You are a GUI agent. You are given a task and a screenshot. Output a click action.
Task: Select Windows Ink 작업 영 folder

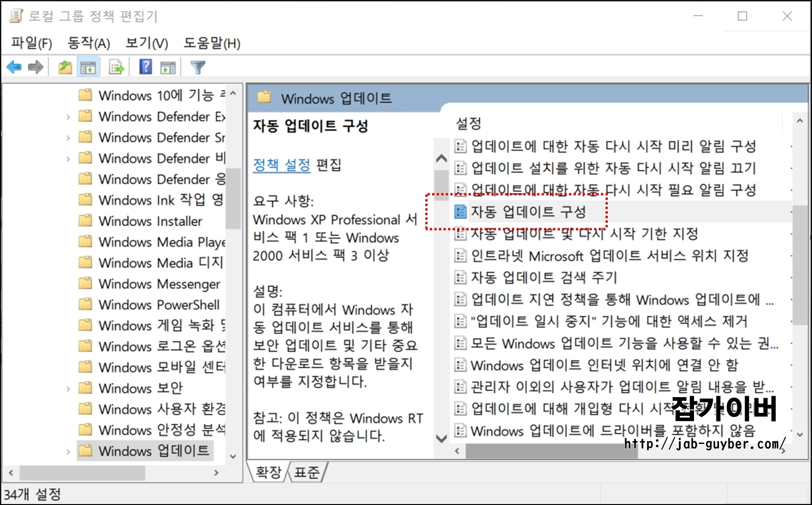pos(151,200)
